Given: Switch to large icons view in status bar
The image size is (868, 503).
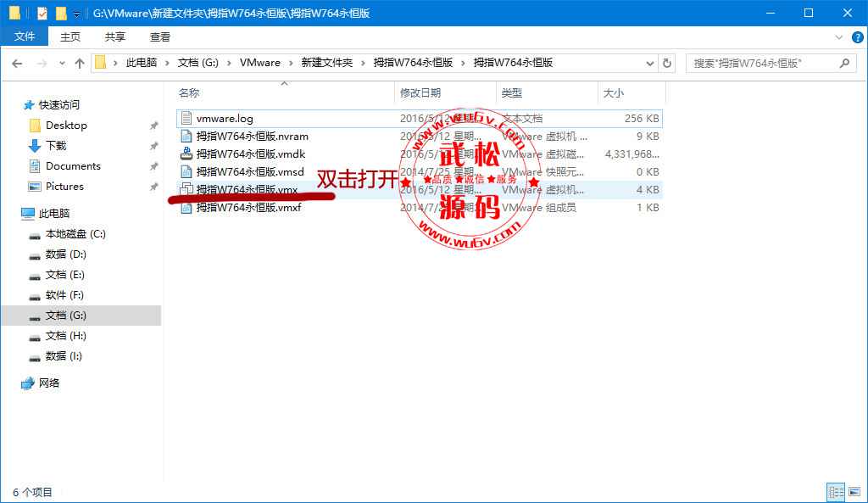Looking at the screenshot, I should [854, 492].
